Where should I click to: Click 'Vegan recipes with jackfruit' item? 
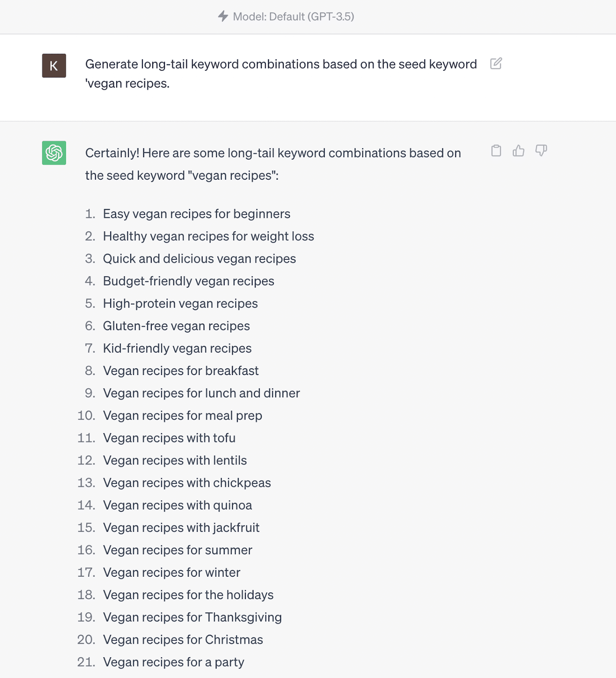[x=181, y=528]
